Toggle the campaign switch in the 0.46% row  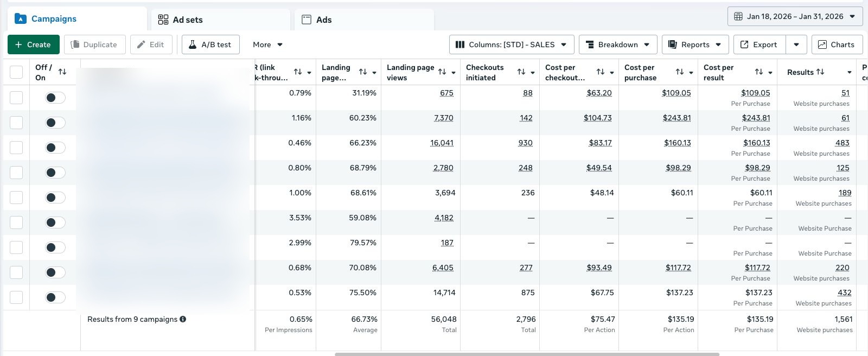coord(55,148)
